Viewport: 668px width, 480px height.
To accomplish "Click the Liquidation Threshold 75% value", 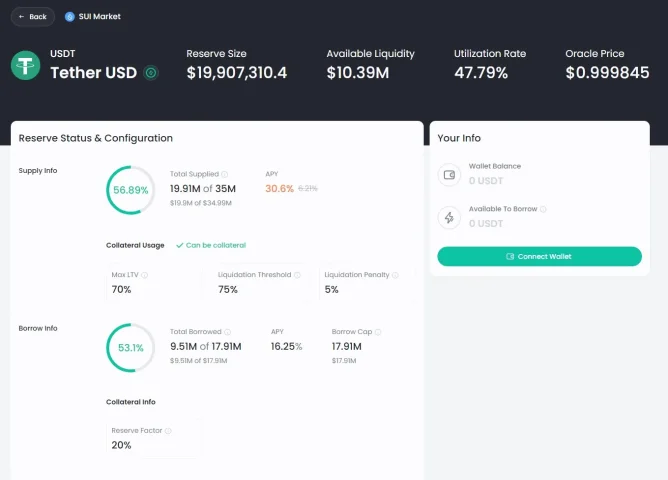I will click(228, 290).
